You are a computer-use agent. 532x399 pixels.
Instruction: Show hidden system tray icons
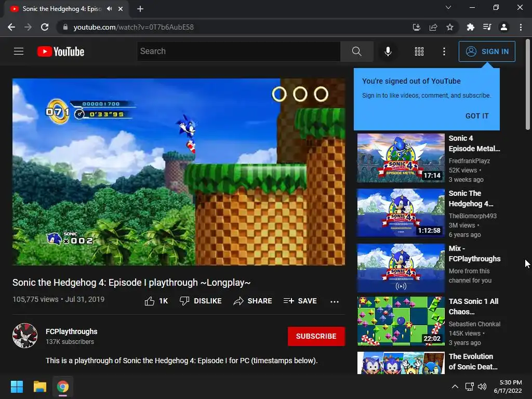[x=455, y=387]
